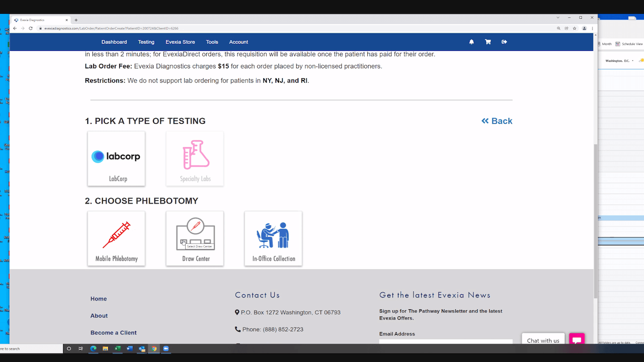Click the Back link
Image resolution: width=644 pixels, height=362 pixels.
[x=497, y=121]
